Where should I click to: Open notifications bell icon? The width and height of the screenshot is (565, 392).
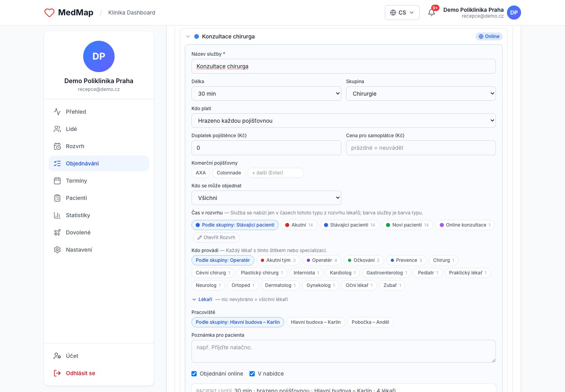coord(432,13)
